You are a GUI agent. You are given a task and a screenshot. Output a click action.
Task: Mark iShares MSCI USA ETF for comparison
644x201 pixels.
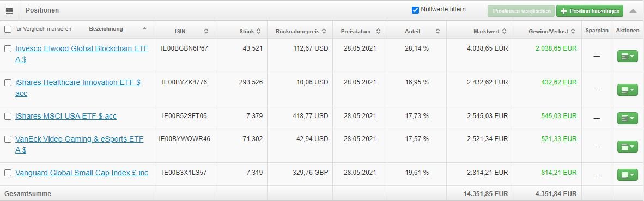(x=8, y=116)
